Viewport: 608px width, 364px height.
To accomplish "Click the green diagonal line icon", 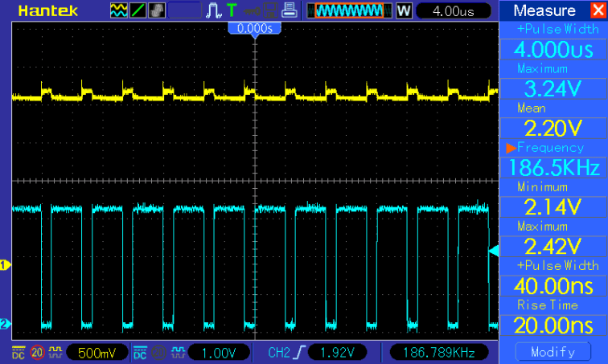I will point(138,10).
